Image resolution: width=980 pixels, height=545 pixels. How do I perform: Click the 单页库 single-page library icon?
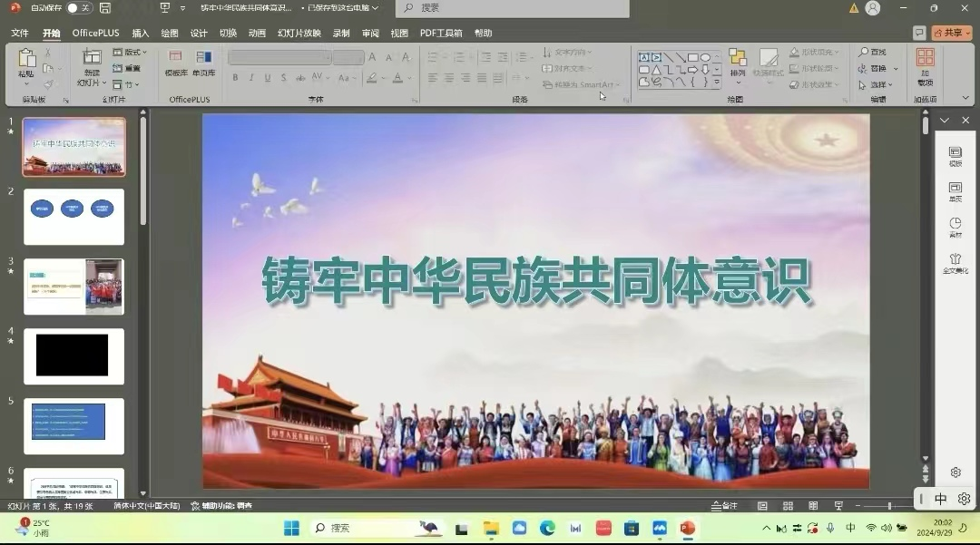click(203, 63)
